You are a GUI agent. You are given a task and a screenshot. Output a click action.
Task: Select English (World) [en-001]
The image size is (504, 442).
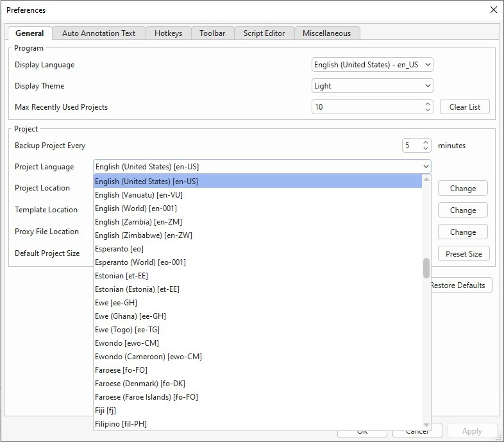pyautogui.click(x=258, y=208)
